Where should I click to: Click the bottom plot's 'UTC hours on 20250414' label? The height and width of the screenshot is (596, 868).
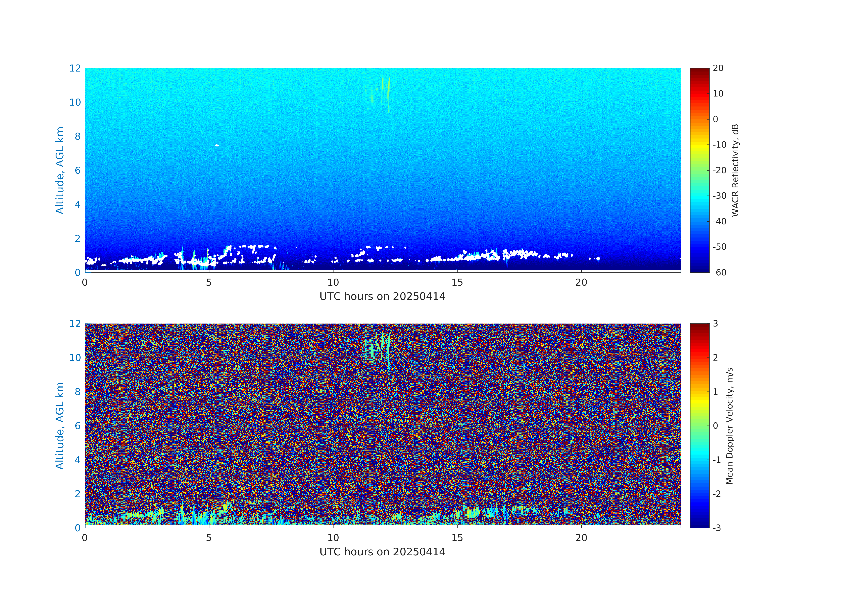(x=382, y=551)
